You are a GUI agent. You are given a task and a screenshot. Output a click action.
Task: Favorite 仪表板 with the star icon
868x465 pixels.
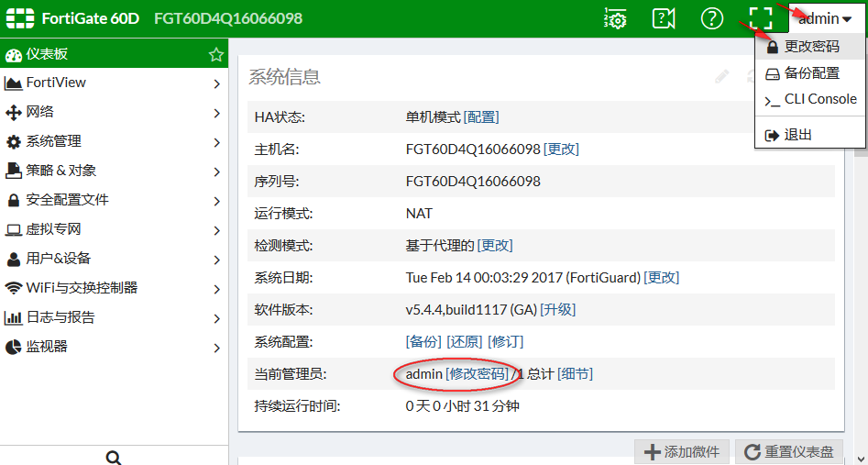[216, 54]
